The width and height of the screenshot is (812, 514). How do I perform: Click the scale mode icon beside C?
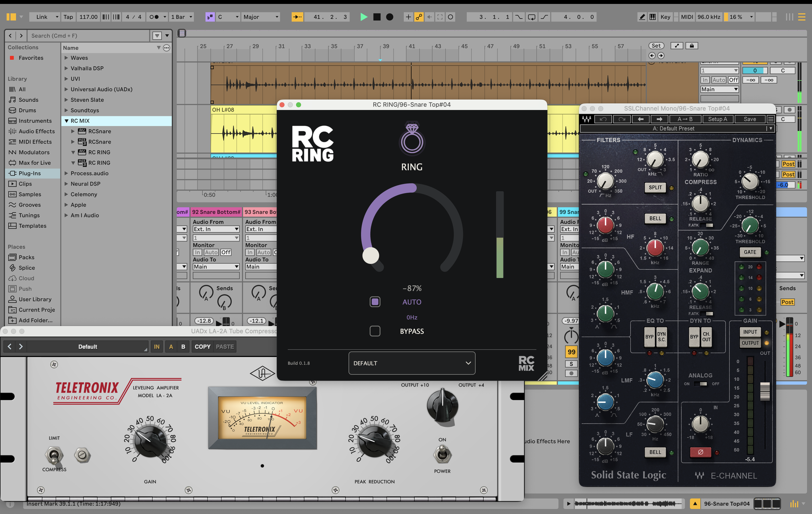pyautogui.click(x=210, y=17)
